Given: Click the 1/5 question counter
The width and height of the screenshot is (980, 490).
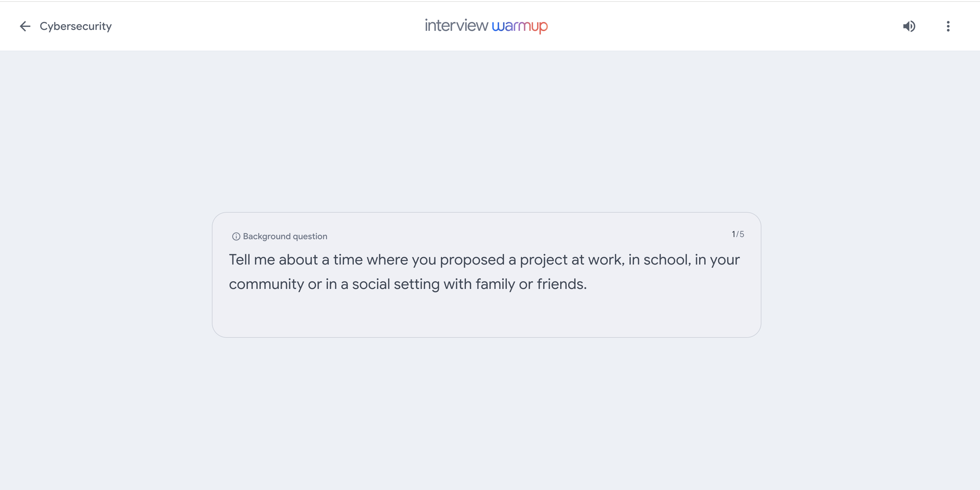Looking at the screenshot, I should (x=738, y=234).
